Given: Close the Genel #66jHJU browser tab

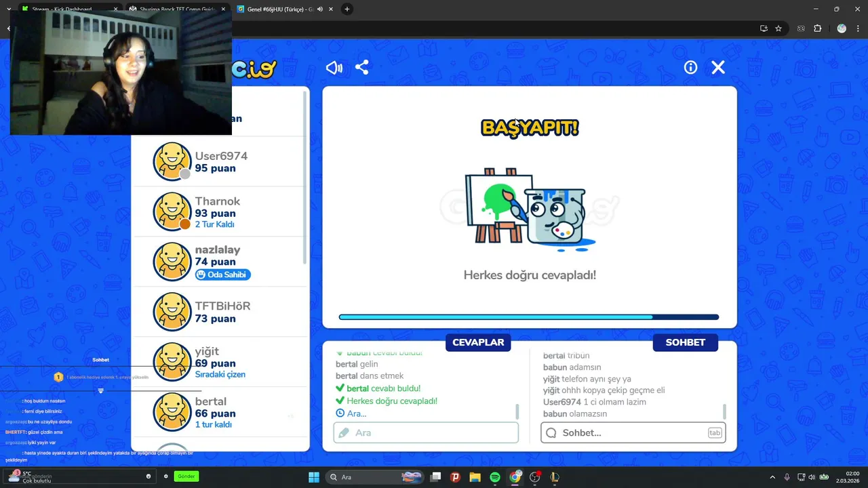Looking at the screenshot, I should [331, 9].
